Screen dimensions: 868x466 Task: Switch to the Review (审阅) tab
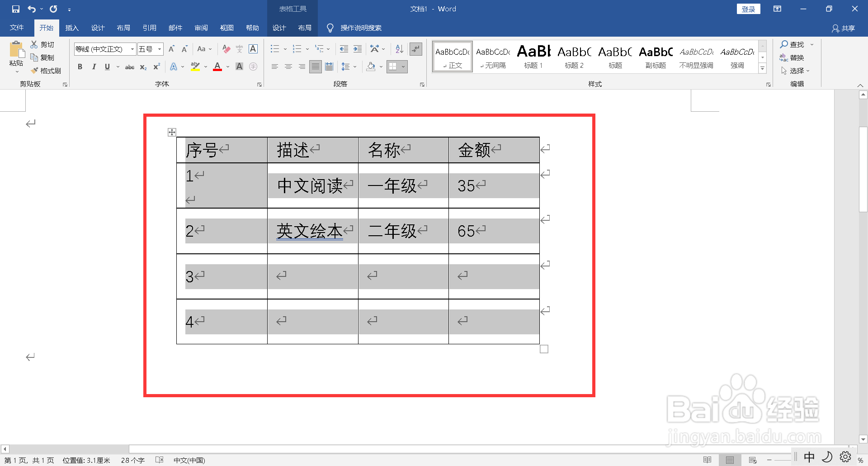201,28
